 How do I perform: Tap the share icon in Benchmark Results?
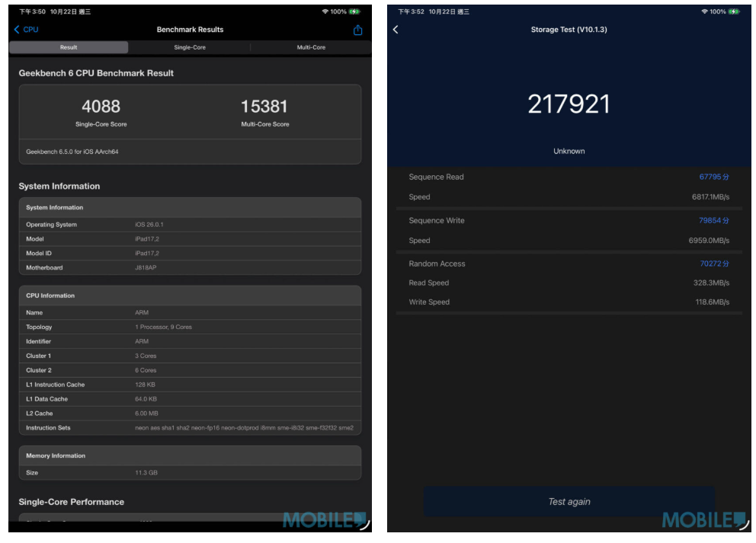(x=358, y=30)
